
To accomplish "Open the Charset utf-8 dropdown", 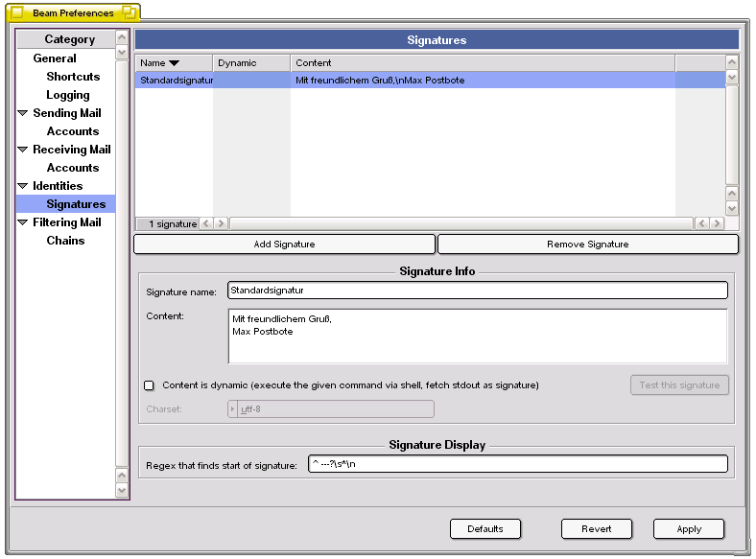I will pos(331,409).
